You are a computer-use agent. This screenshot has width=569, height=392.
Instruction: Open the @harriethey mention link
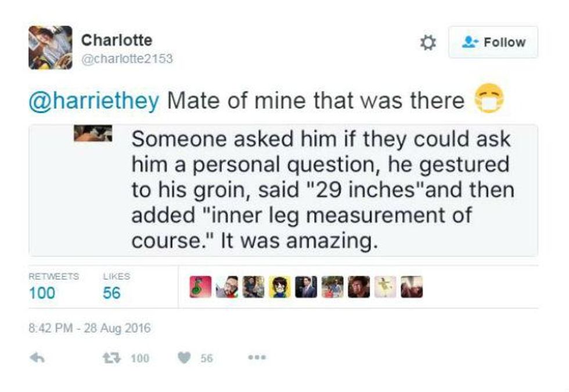93,101
